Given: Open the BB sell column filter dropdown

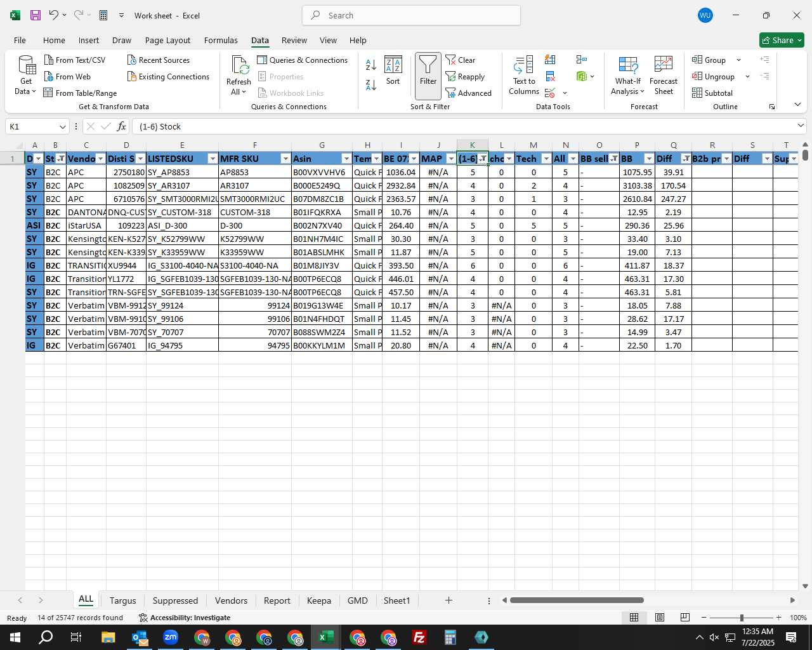Looking at the screenshot, I should pos(613,159).
